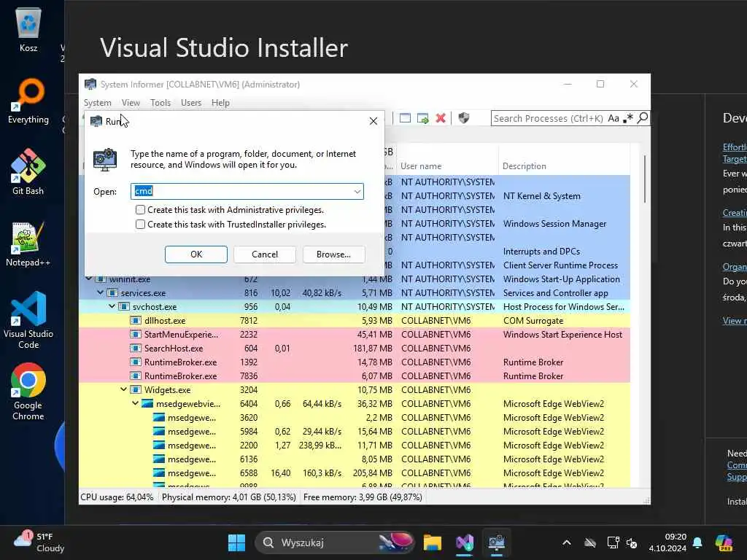Open File Explorer from the taskbar
Viewport: 747px width, 560px height.
click(432, 542)
